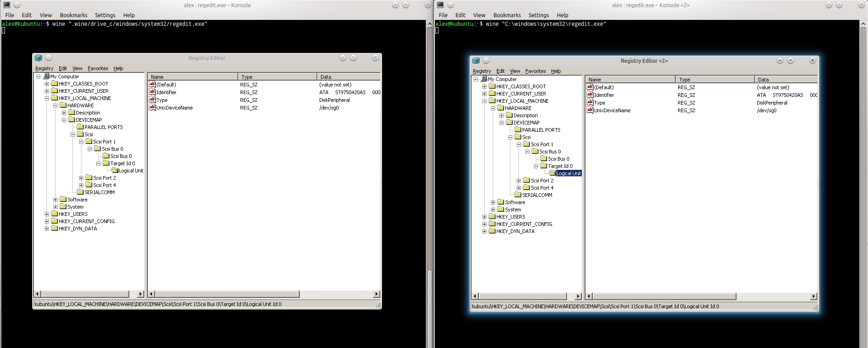The image size is (868, 348).
Task: Click right scroll arrow under Registry Editor tree pane
Action: [140, 294]
